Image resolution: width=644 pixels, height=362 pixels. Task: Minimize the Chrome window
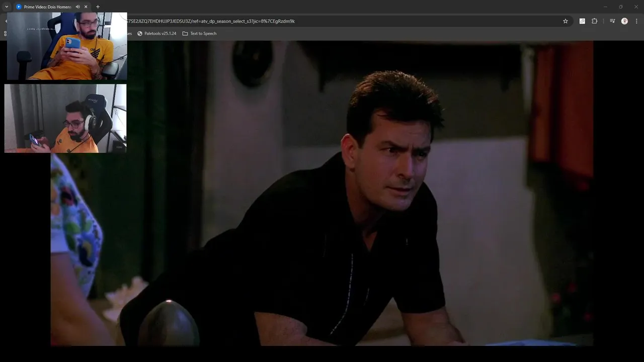[605, 7]
